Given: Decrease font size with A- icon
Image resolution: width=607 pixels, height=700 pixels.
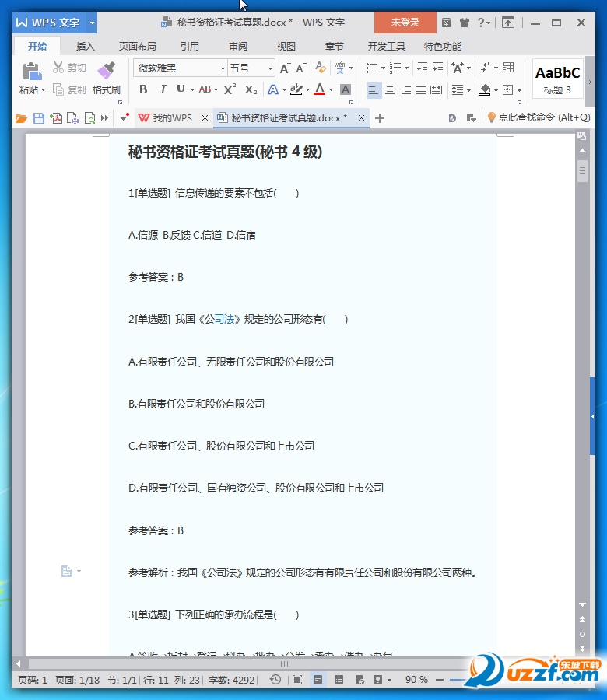Looking at the screenshot, I should pos(301,68).
